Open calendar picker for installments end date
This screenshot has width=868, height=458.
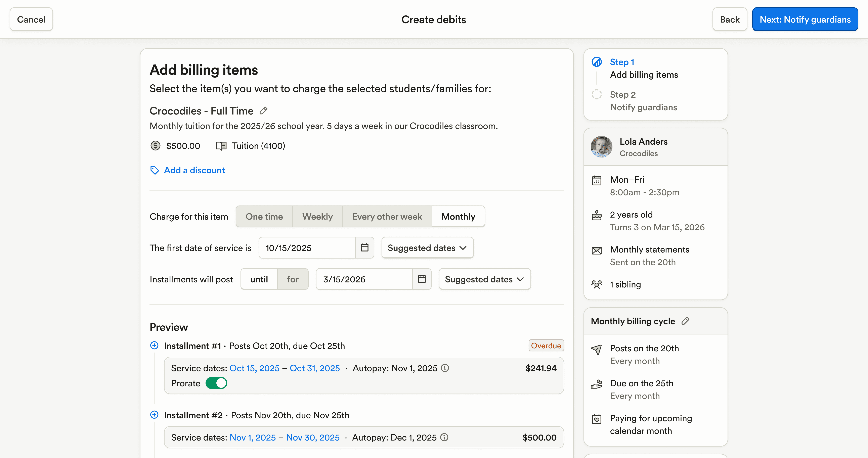click(x=422, y=279)
